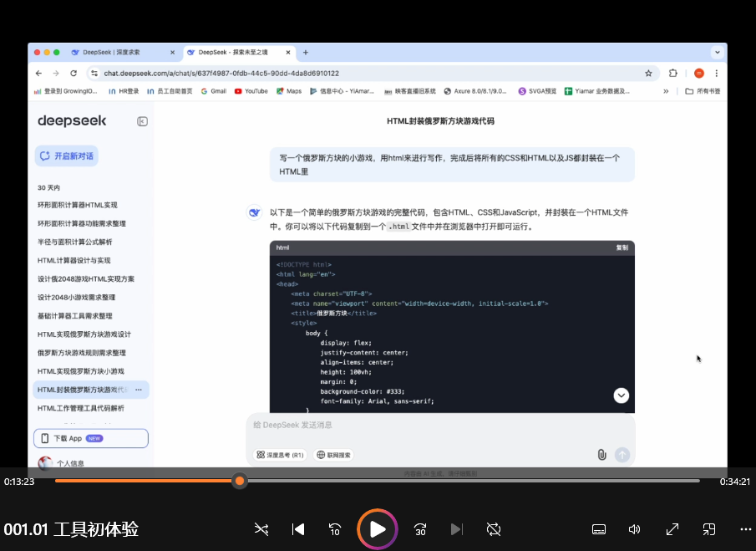Open 个人信息 profile menu

[62, 463]
